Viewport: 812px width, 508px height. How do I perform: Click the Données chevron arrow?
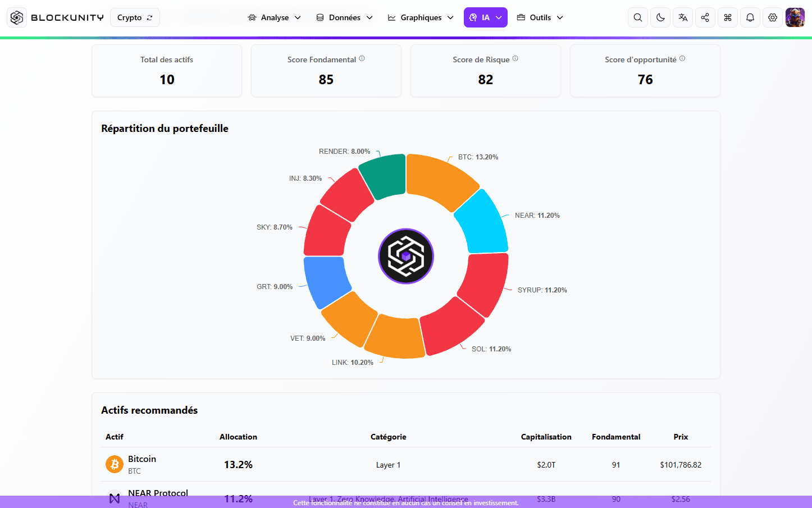pyautogui.click(x=369, y=17)
